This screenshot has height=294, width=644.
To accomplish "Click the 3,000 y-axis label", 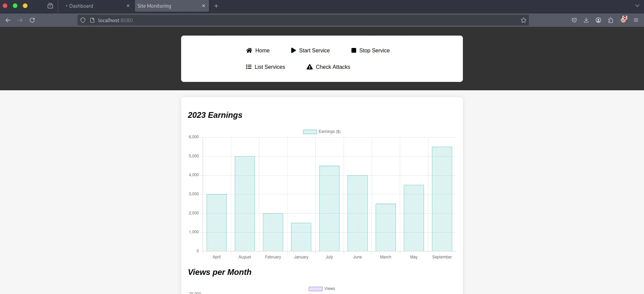I will pos(194,194).
